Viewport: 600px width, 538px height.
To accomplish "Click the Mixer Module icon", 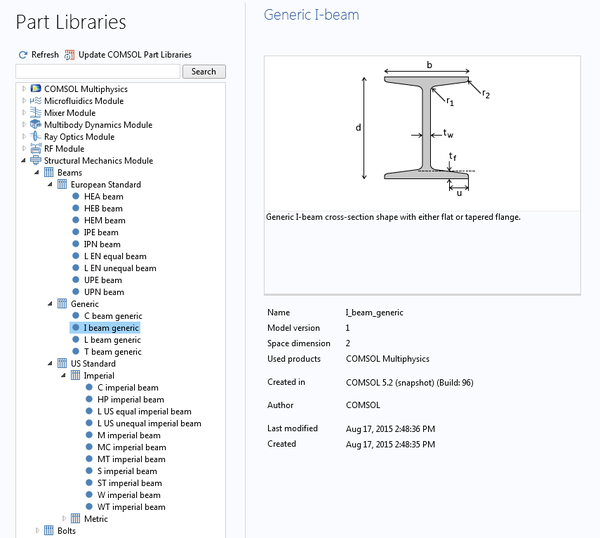I will point(36,113).
